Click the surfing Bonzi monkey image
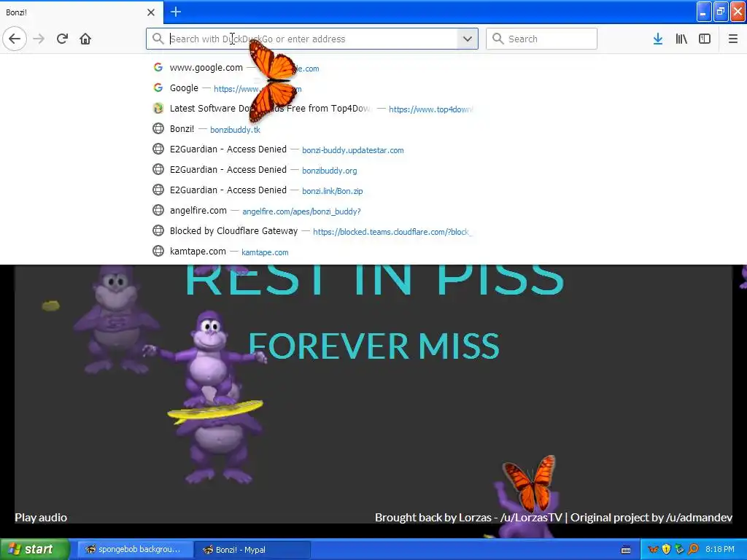The image size is (747, 560). (207, 367)
